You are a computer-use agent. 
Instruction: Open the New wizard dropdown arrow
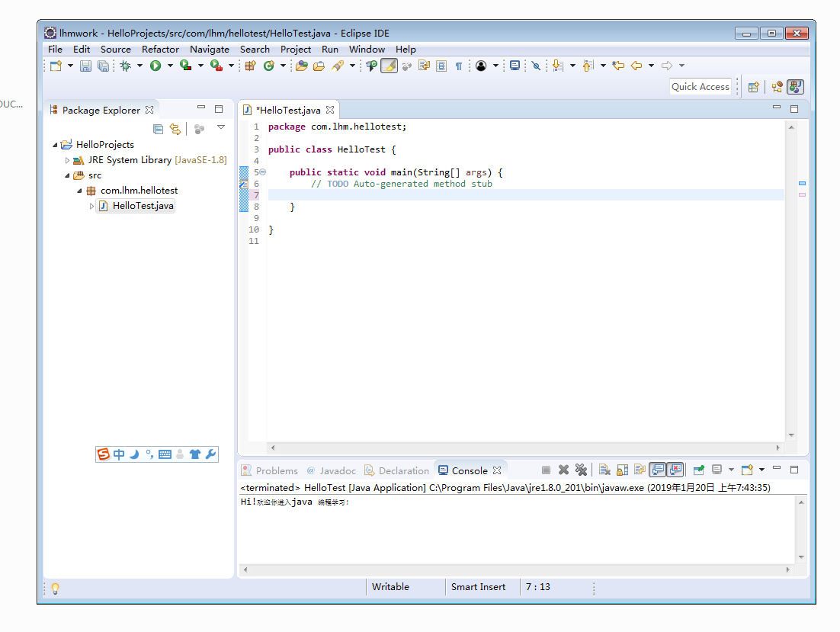click(x=70, y=66)
